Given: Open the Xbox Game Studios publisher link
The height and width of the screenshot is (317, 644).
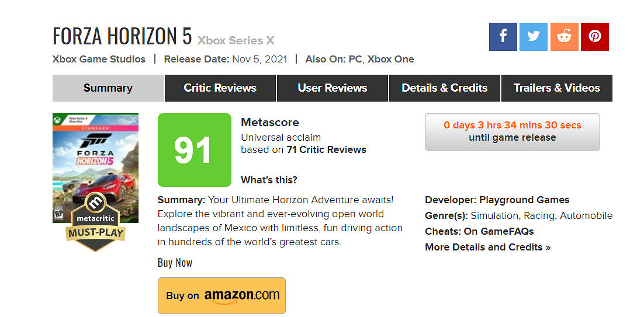Looking at the screenshot, I should click(x=99, y=59).
